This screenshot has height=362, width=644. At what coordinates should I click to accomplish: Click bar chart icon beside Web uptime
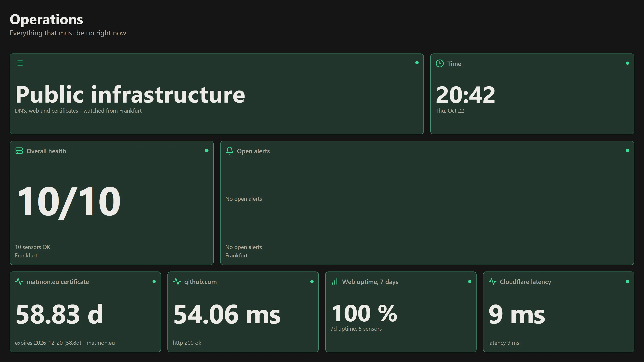[335, 282]
